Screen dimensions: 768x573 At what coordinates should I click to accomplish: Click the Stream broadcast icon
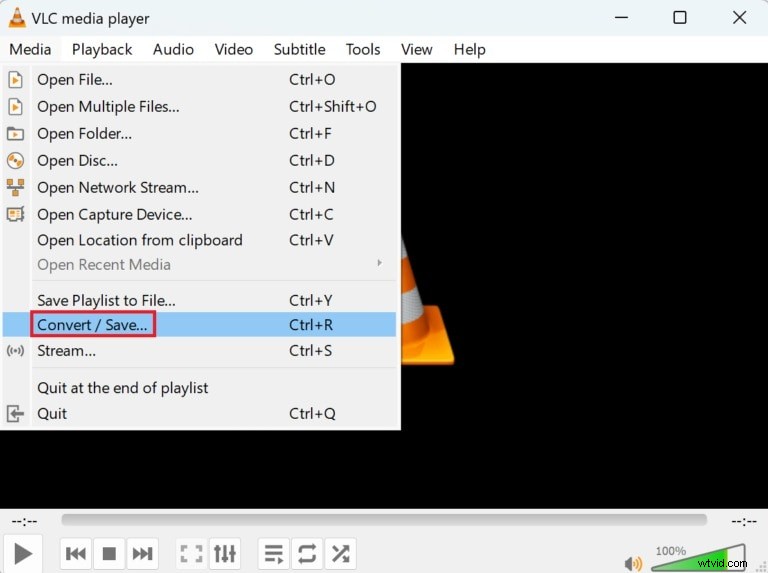[16, 351]
